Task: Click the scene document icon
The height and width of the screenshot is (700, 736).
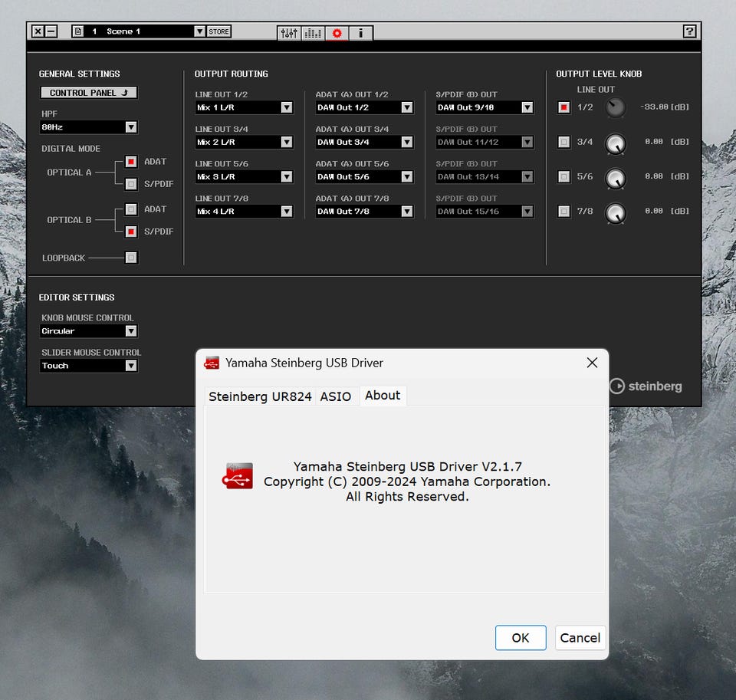Action: coord(78,31)
